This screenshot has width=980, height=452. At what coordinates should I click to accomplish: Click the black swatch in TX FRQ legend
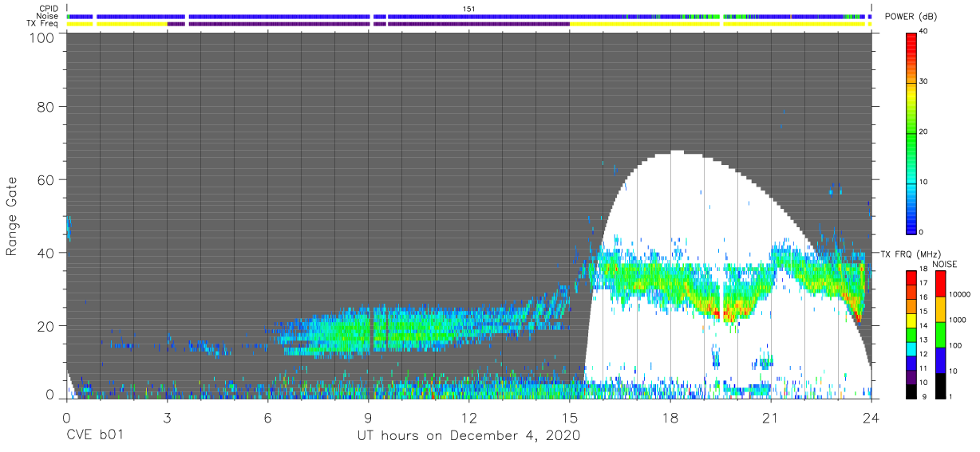click(911, 390)
